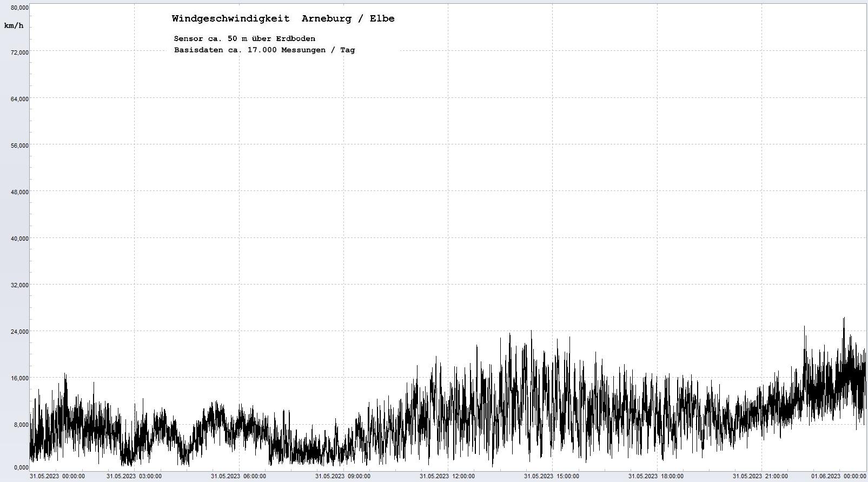The image size is (868, 482).
Task: Select the 31.05.2023 15:00:00 time label
Action: pyautogui.click(x=552, y=476)
